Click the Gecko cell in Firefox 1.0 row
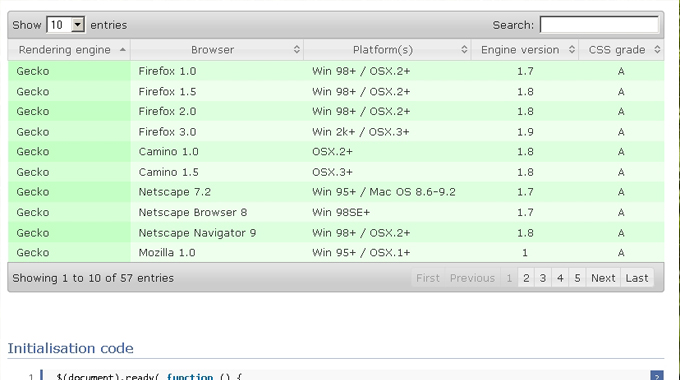680x380 pixels. [x=69, y=71]
